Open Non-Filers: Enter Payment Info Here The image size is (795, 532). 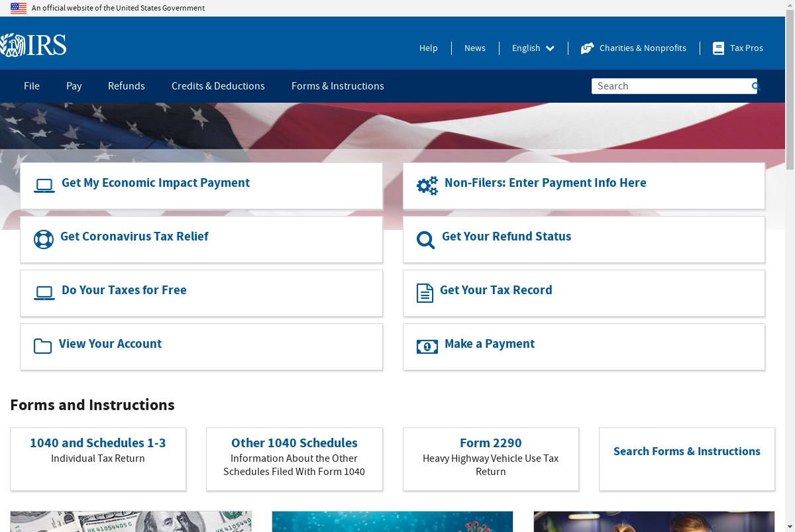(584, 186)
